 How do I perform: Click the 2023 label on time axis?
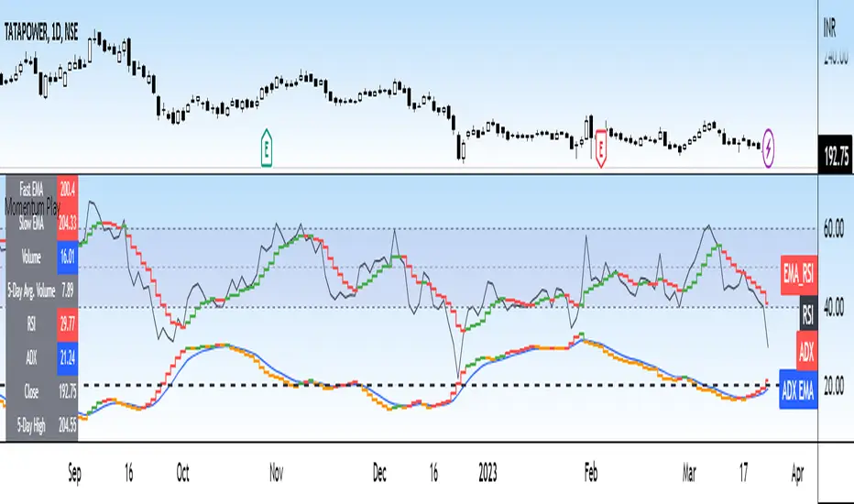487,473
